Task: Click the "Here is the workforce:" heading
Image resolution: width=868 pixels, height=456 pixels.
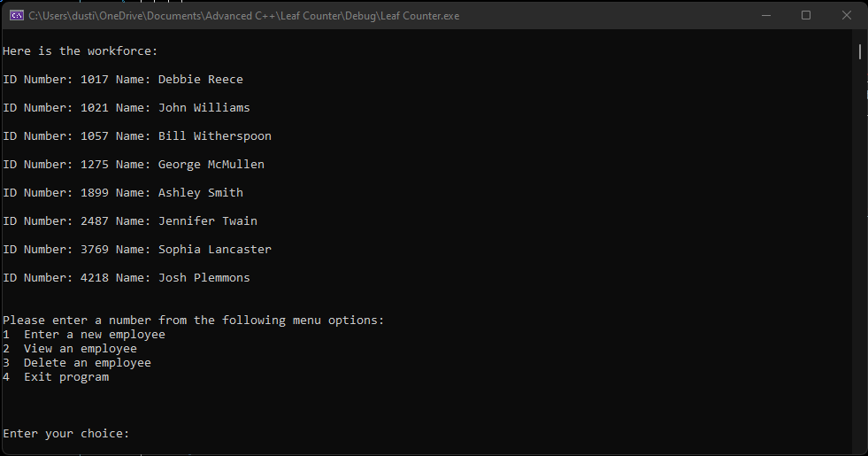Action: [x=81, y=51]
